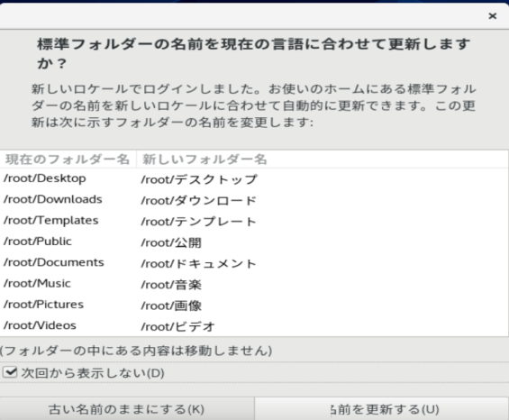Select the /root/Desktop row
The height and width of the screenshot is (420, 509).
pyautogui.click(x=254, y=178)
